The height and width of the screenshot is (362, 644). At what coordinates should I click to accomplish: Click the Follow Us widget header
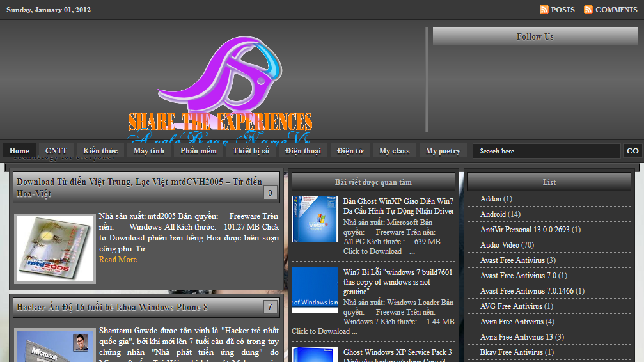pos(535,36)
